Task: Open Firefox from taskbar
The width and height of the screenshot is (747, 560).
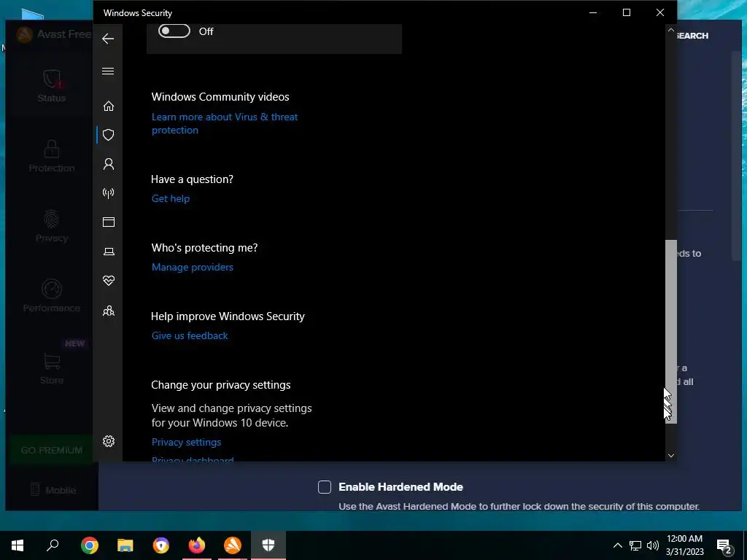Action: (197, 545)
